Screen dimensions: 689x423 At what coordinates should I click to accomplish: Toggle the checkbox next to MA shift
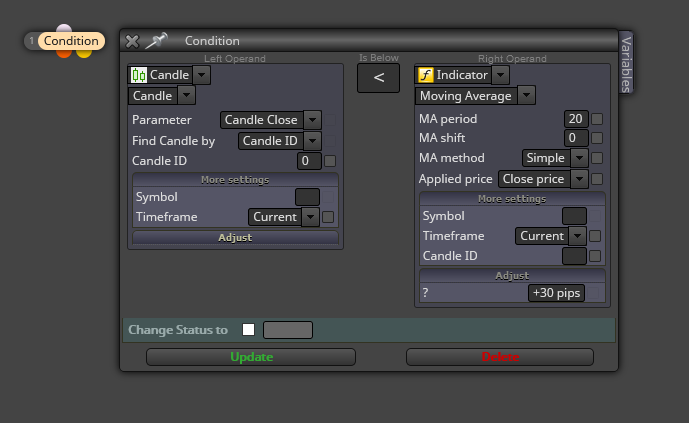(597, 138)
